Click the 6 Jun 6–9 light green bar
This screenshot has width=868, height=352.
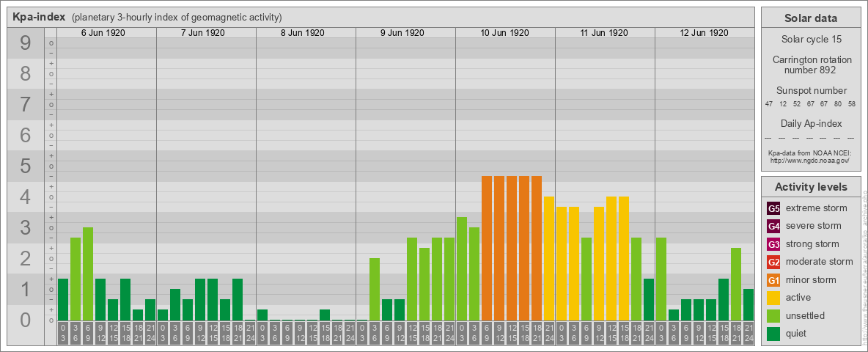tap(87, 274)
